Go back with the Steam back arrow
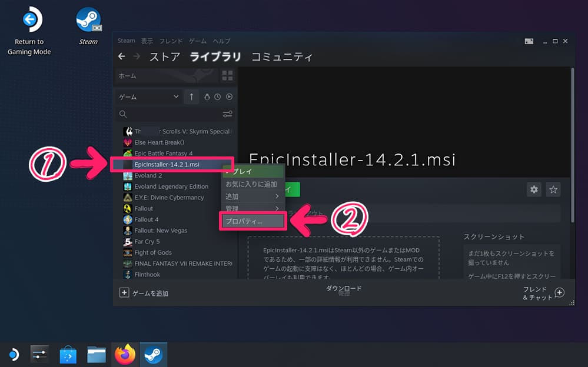 pos(121,56)
